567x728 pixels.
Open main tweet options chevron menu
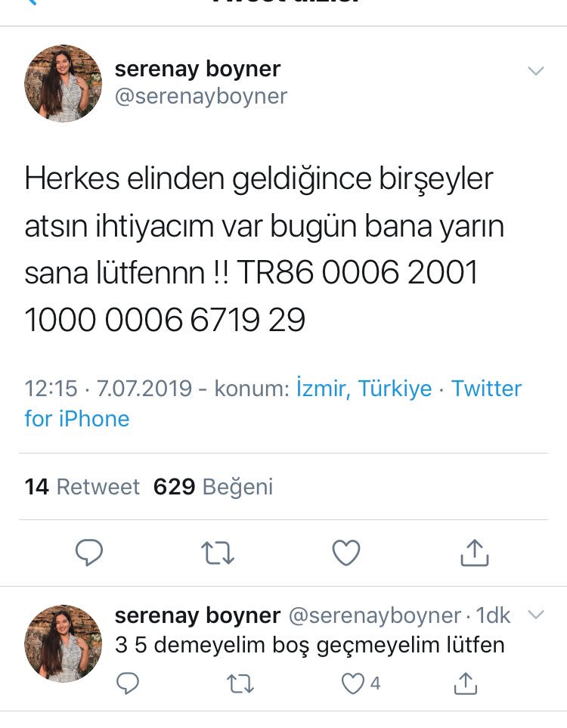[536, 71]
